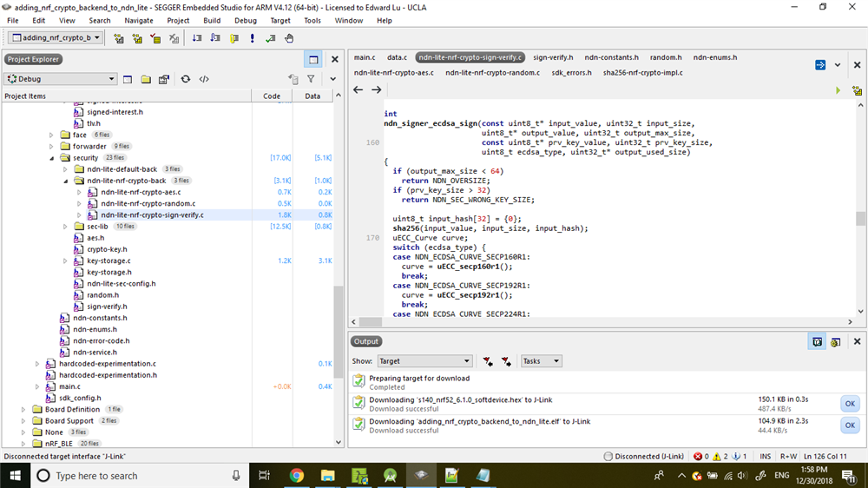Expand the sec-lib folder
868x488 pixels.
point(65,227)
